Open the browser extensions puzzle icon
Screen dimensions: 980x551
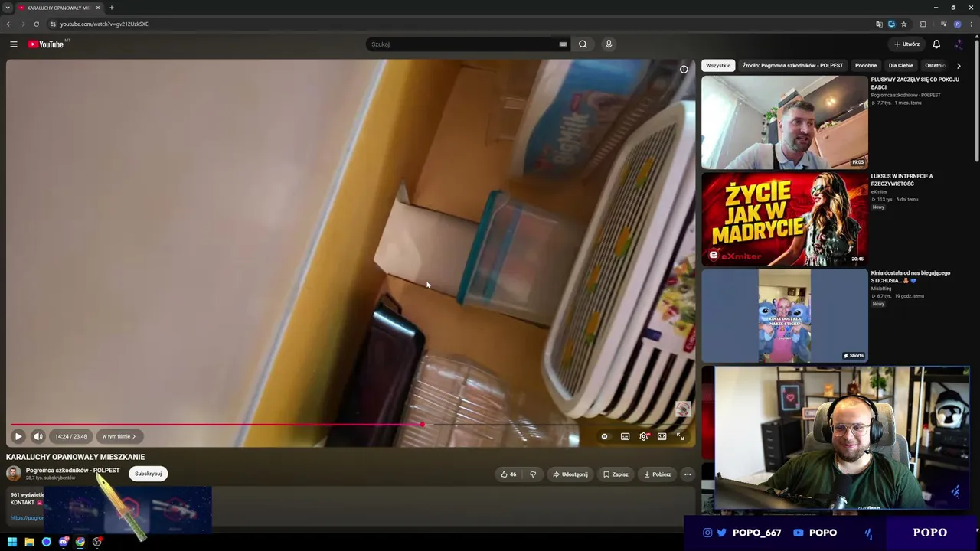point(923,24)
